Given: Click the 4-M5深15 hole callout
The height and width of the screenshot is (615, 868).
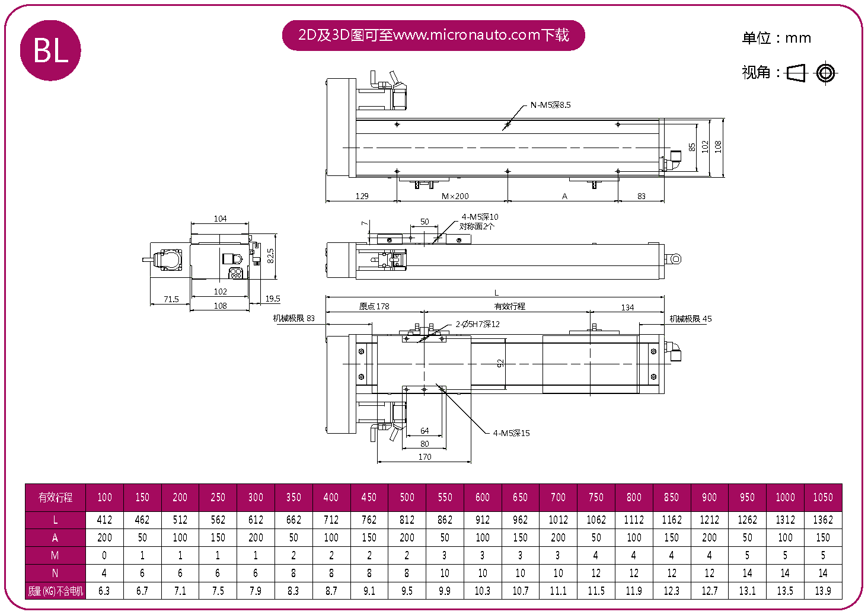Looking at the screenshot, I should (x=511, y=433).
